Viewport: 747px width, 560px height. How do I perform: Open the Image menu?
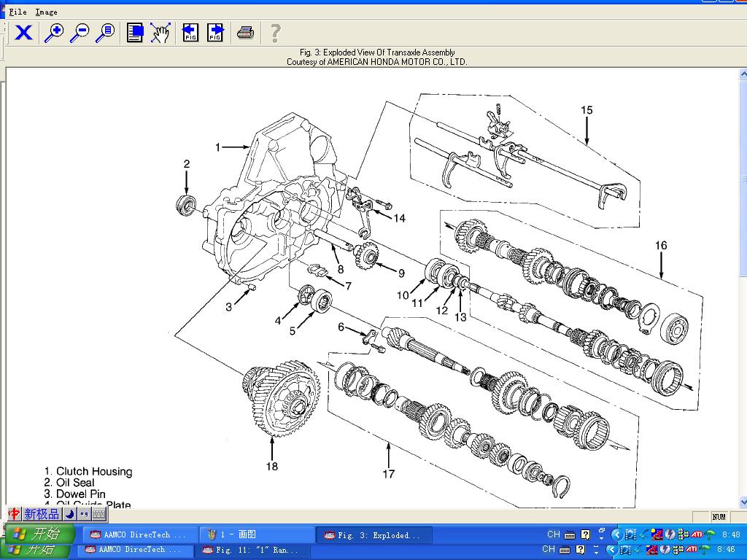coord(46,12)
